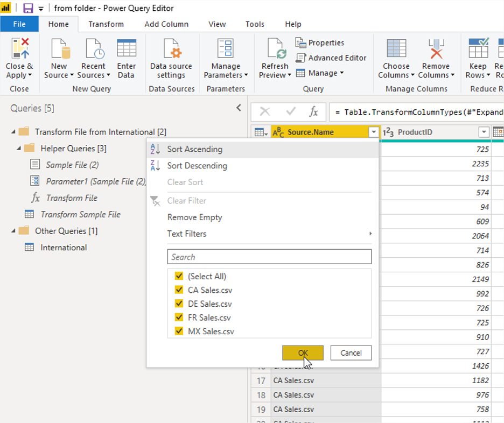This screenshot has width=504, height=423.
Task: Click the Sort Ascending icon
Action: point(155,149)
